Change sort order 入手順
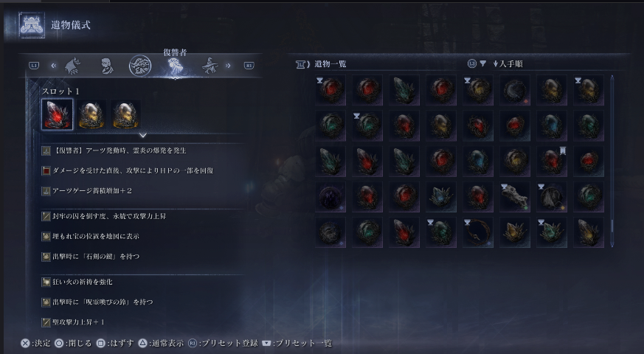Screen dimensions: 644x354 click(508, 64)
